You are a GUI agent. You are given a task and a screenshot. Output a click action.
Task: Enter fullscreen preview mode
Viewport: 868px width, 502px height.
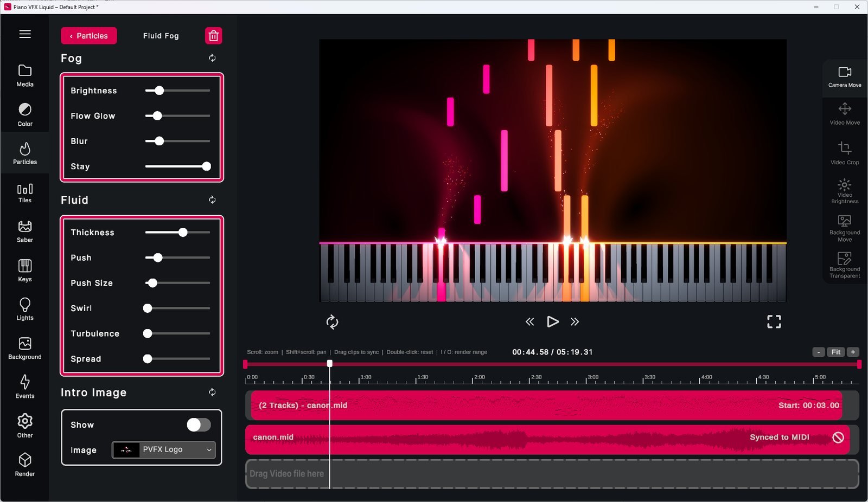774,322
